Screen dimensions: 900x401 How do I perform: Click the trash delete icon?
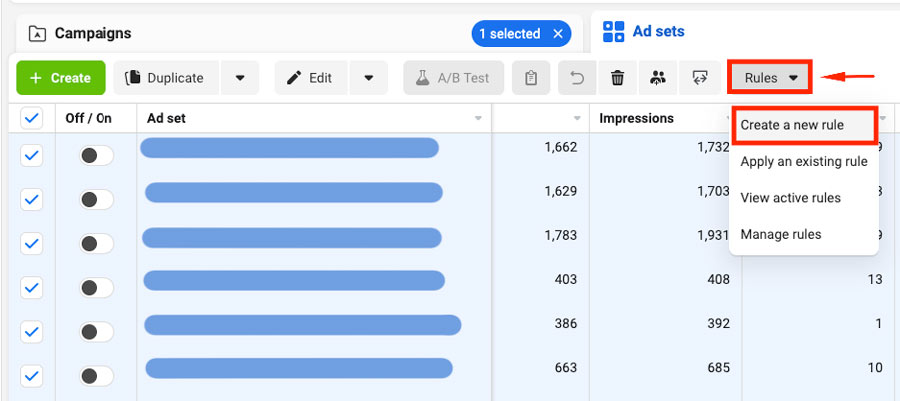coord(617,78)
